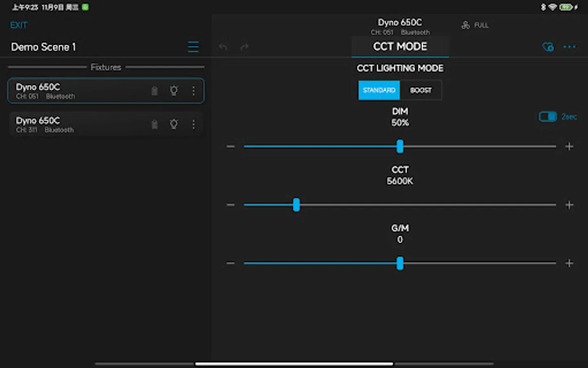Click the CCT slider handle
This screenshot has width=588, height=368.
(x=296, y=205)
